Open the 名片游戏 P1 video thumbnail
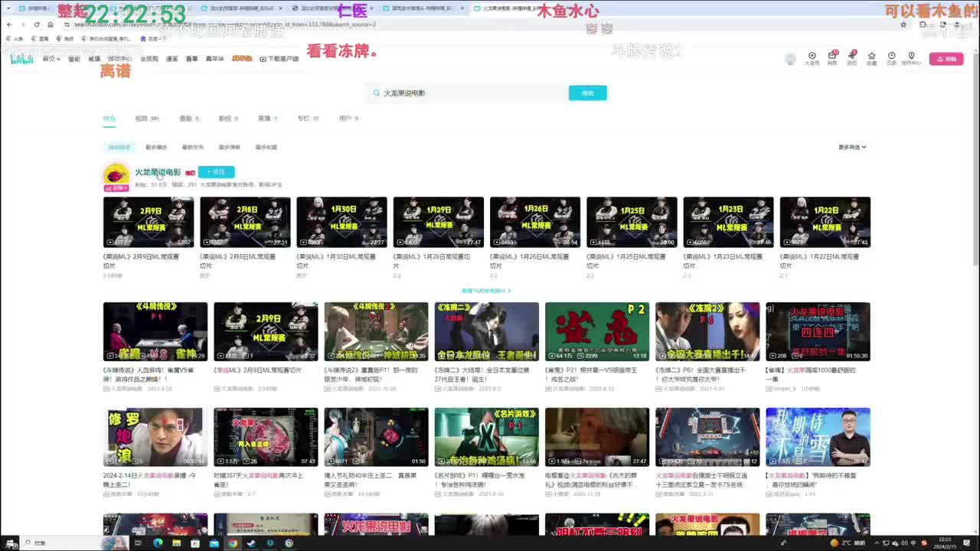Image resolution: width=980 pixels, height=551 pixels. coord(486,437)
